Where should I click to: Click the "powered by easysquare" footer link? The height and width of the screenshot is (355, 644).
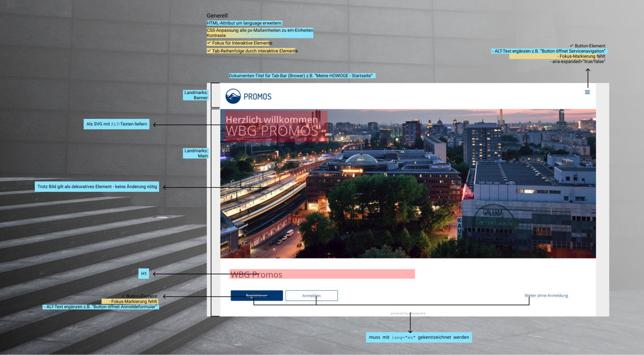[x=408, y=313]
